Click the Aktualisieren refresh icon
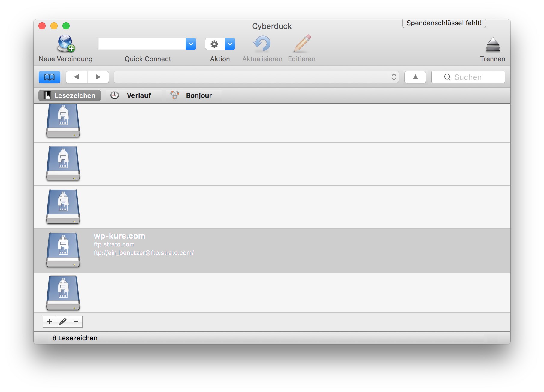544x392 pixels. (262, 44)
